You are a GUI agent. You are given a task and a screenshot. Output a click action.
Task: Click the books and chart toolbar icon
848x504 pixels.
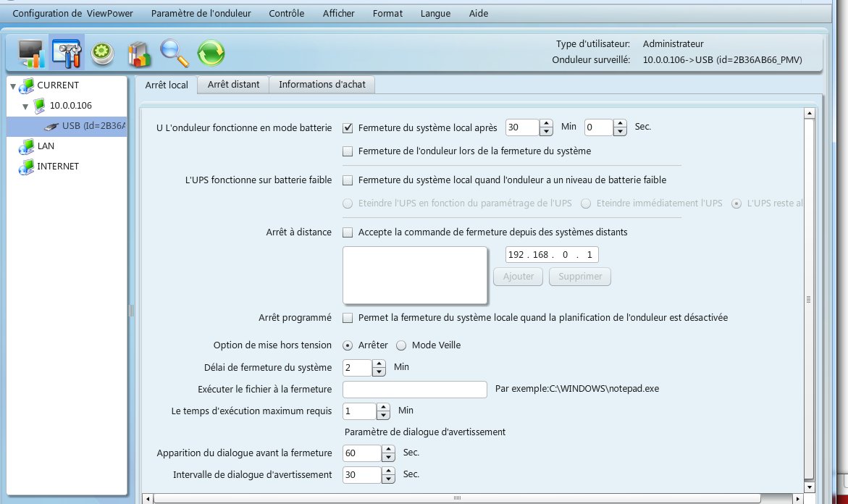coord(138,53)
